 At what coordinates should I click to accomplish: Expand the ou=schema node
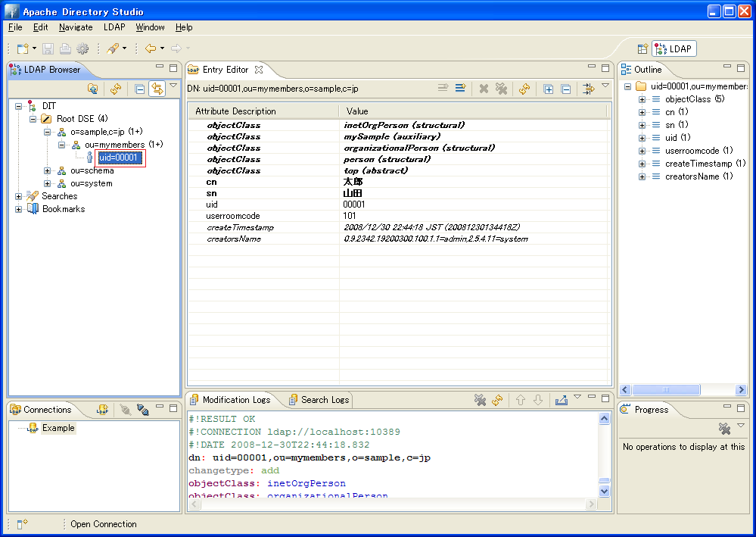[47, 171]
